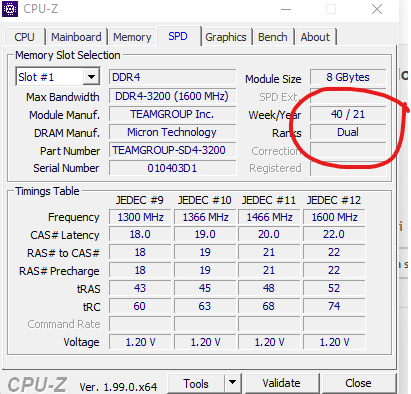This screenshot has height=394, width=411.
Task: Expand the Slot #1 memory slot dropdown
Action: (91, 77)
